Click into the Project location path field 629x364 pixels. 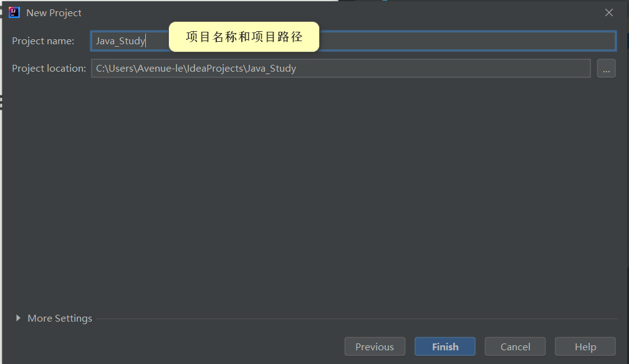(341, 69)
